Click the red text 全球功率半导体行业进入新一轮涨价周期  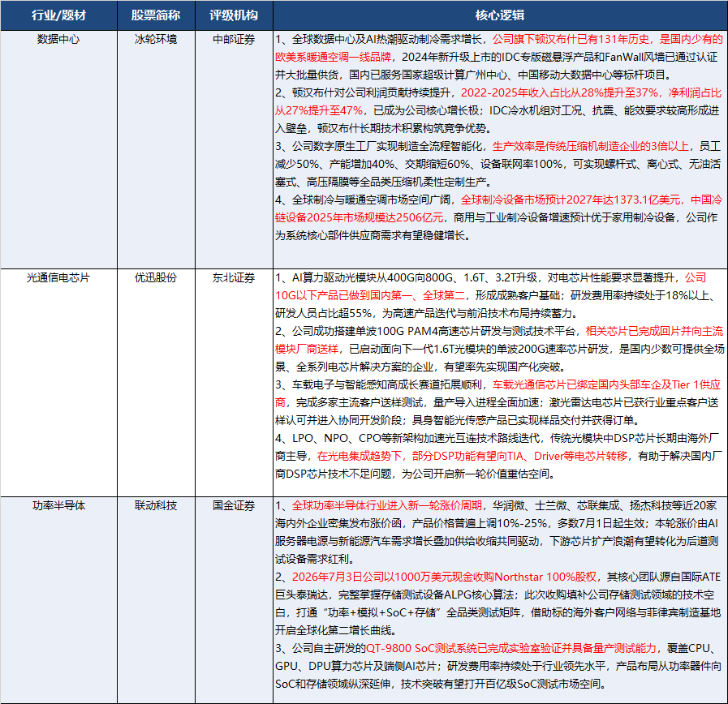coord(387,505)
